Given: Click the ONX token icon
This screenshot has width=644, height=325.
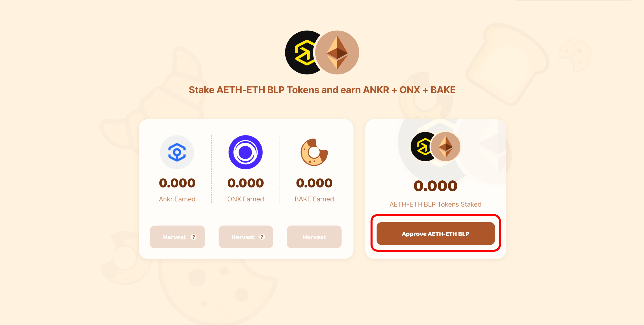Looking at the screenshot, I should (246, 152).
